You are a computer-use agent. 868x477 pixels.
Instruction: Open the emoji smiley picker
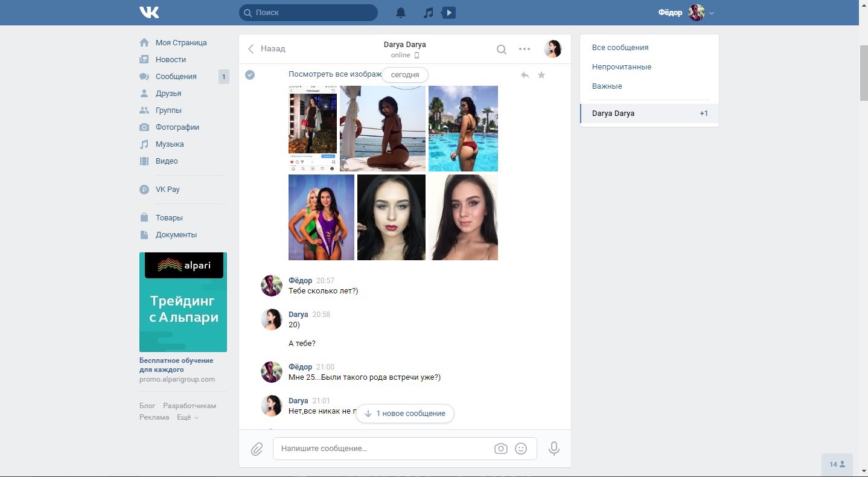point(521,449)
